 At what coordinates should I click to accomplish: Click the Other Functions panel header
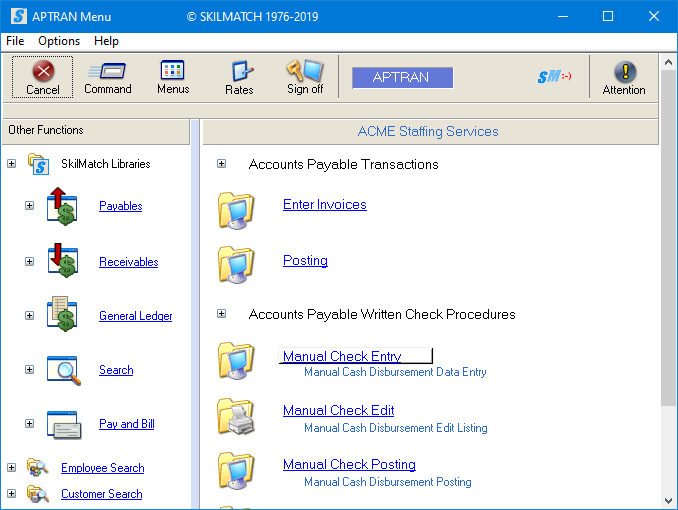coord(96,132)
